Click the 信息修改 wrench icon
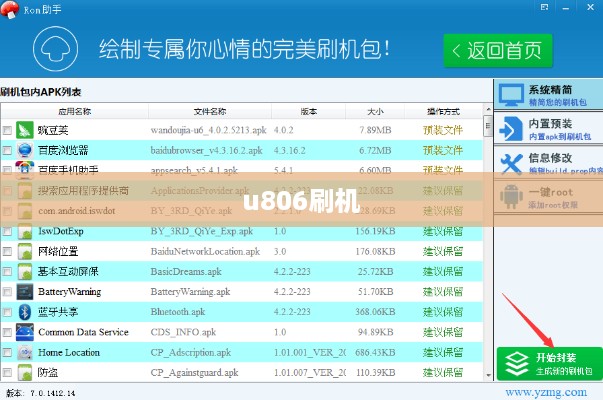 (x=511, y=163)
